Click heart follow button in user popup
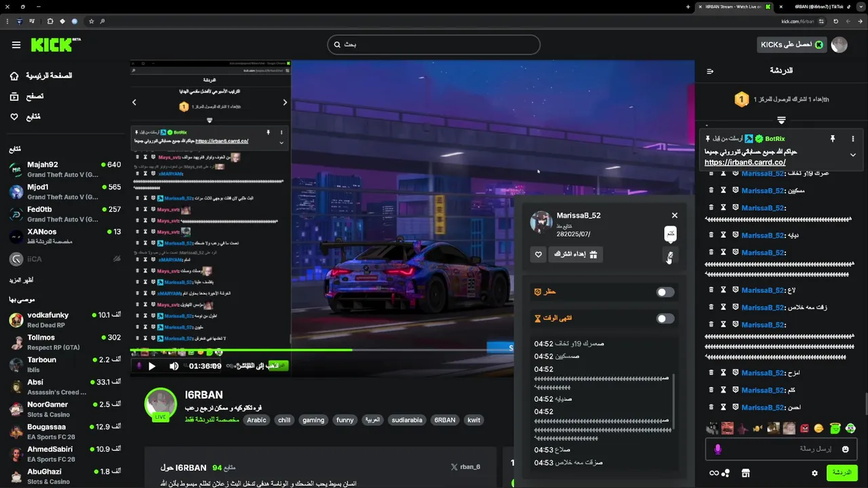This screenshot has height=488, width=868. coord(538,254)
